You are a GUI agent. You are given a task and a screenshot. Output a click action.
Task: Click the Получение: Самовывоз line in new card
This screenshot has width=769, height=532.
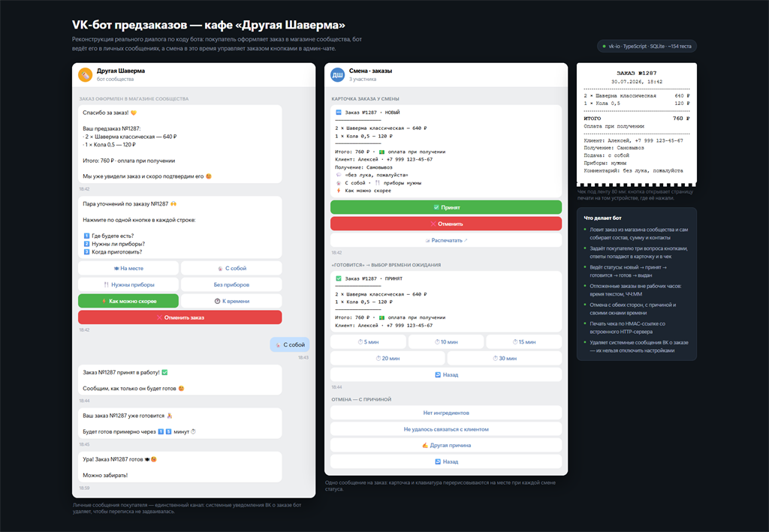(363, 167)
